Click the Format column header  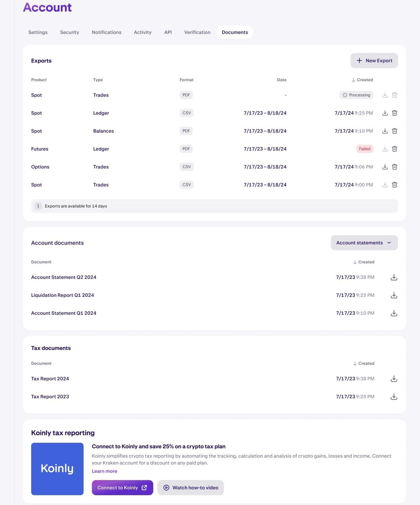click(x=186, y=80)
